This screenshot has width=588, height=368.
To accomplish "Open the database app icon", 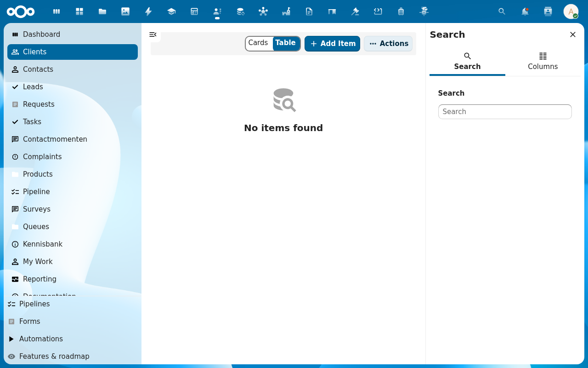I will (x=240, y=11).
